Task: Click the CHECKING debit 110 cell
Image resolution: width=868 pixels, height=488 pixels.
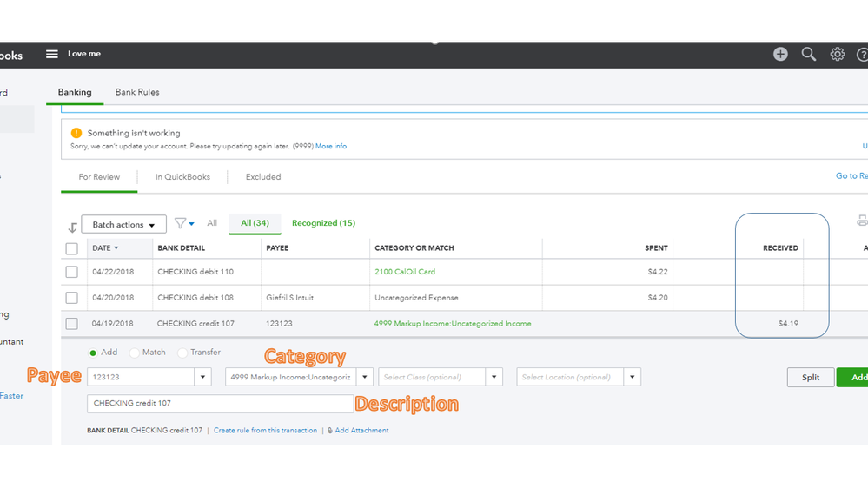Action: [195, 272]
